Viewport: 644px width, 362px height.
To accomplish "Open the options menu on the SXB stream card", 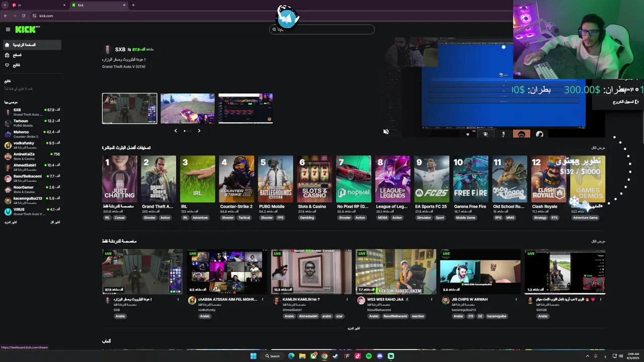I will [x=178, y=299].
